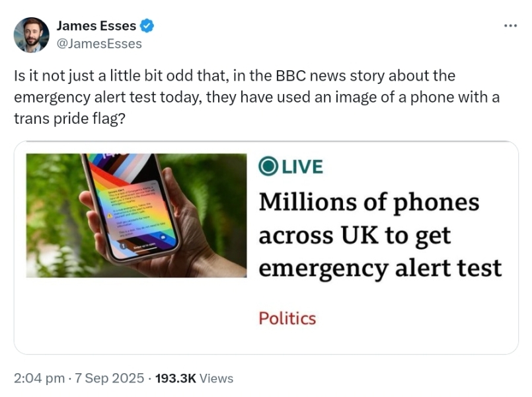Select the Politics category link
Viewport: 532px width, 397px height.
click(x=287, y=318)
